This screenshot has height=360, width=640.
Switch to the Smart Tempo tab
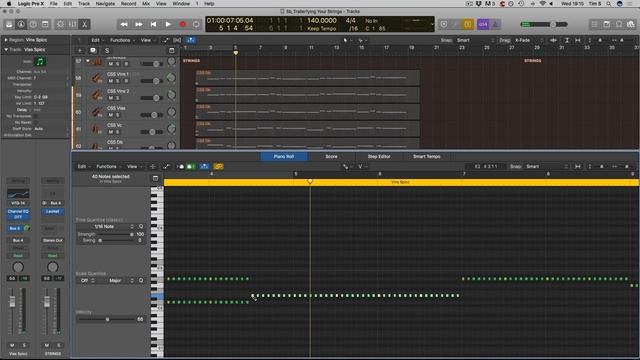point(427,156)
